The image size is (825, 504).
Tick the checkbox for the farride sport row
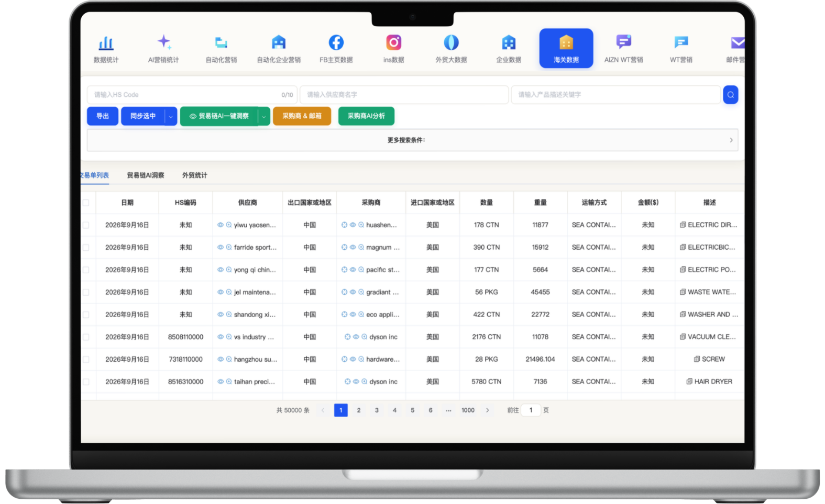(86, 248)
